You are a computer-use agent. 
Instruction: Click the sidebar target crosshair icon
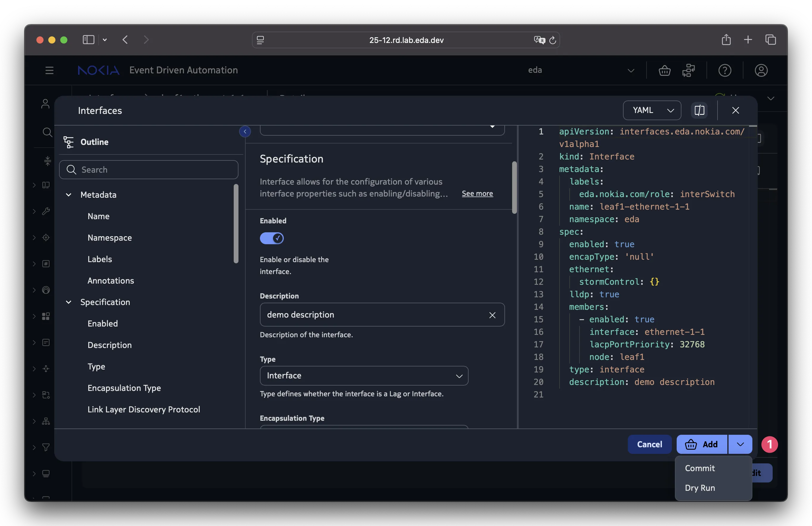46,238
